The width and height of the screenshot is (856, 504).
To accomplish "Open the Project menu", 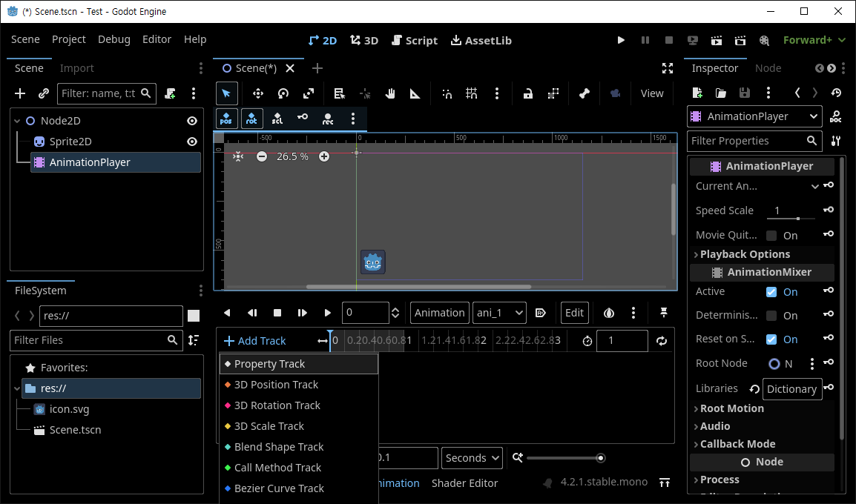I will click(x=69, y=39).
